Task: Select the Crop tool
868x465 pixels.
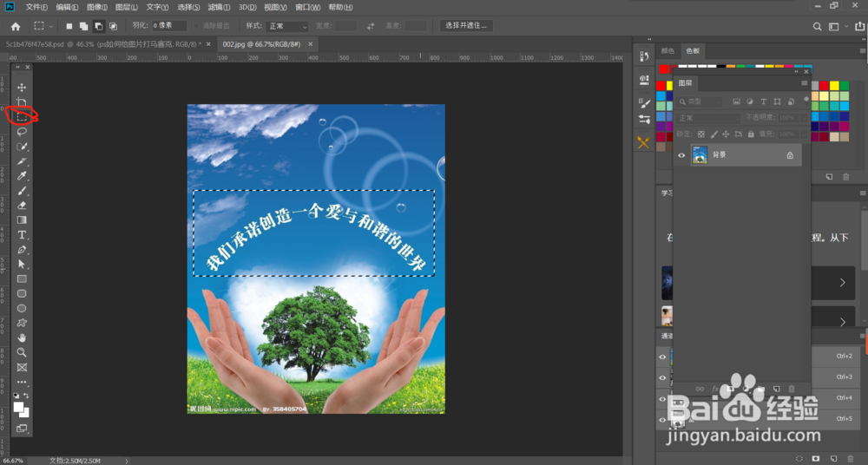Action: point(22,102)
